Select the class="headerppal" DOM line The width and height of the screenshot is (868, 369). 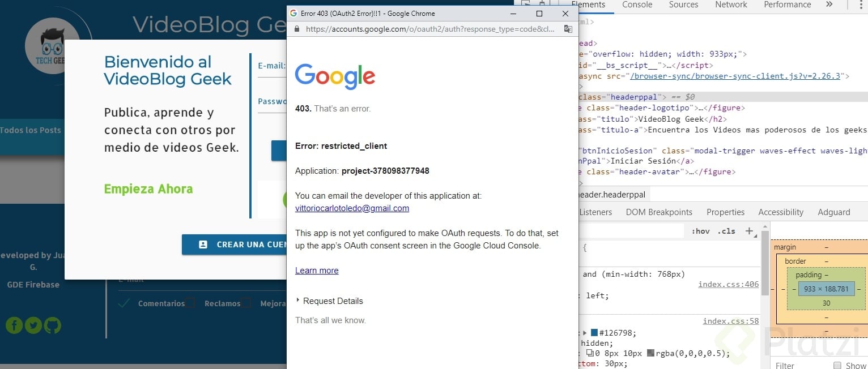(722, 97)
